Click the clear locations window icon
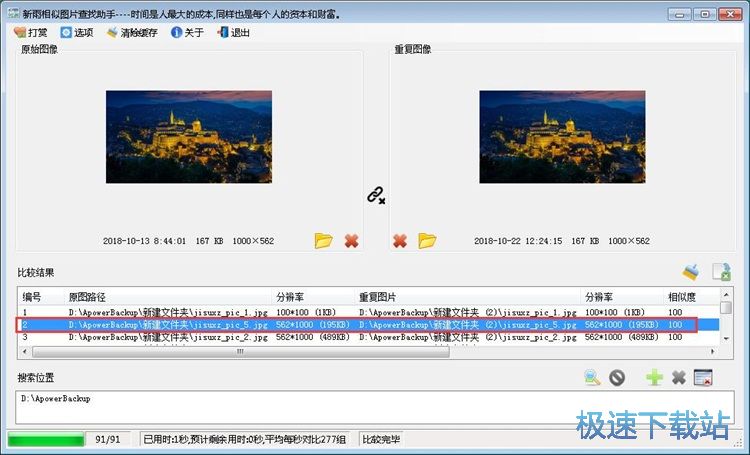This screenshot has width=750, height=455. pyautogui.click(x=703, y=377)
